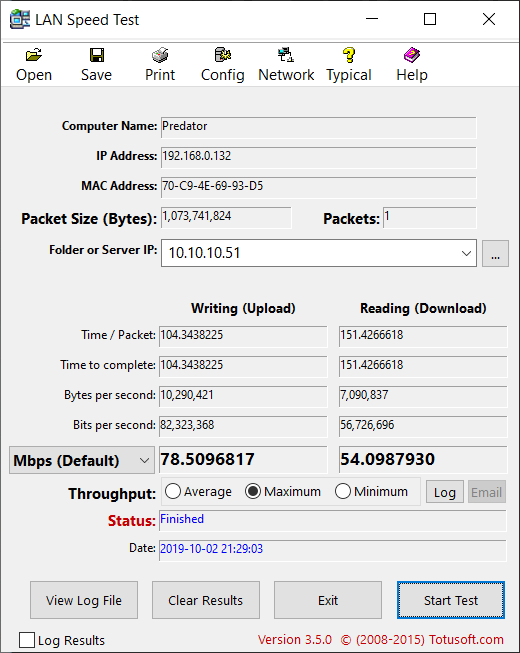Screen dimensions: 520x653
Task: Open the Config settings icon
Action: [x=223, y=55]
